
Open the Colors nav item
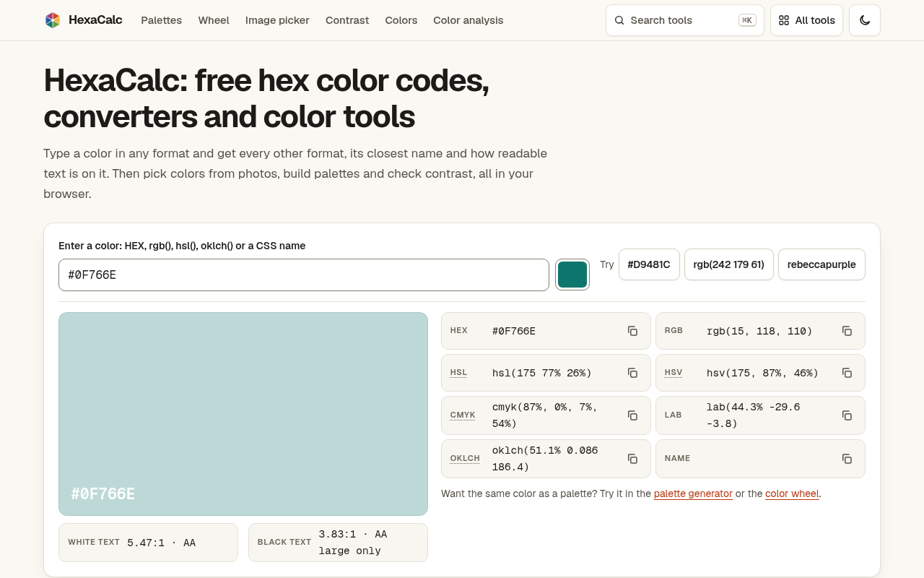coord(401,20)
